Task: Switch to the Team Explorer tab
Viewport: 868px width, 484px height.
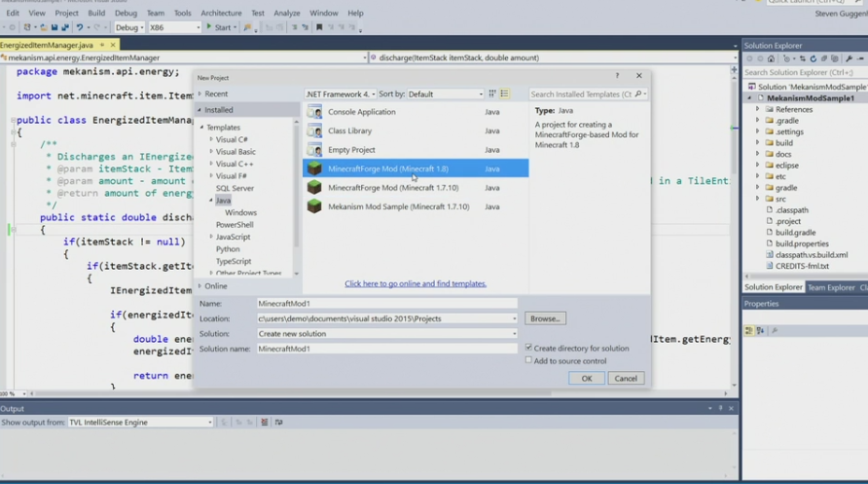Action: [831, 287]
